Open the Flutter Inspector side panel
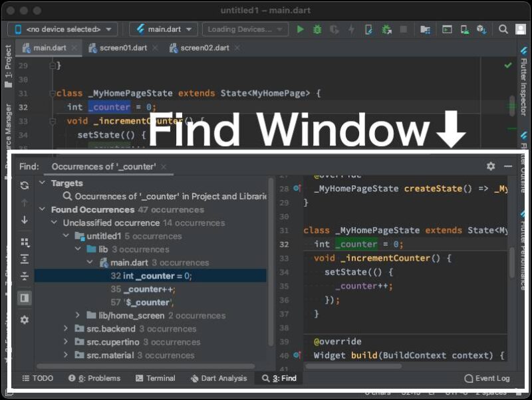The image size is (532, 400). 523,82
